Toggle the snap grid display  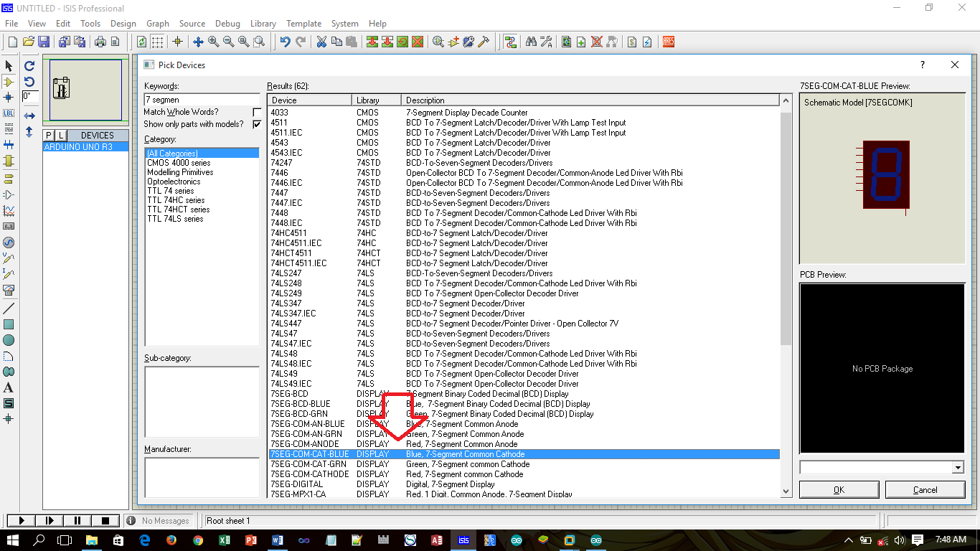[x=156, y=42]
